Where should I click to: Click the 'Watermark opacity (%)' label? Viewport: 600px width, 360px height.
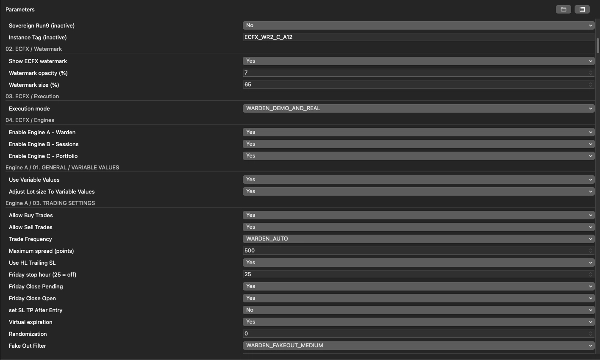(38, 73)
